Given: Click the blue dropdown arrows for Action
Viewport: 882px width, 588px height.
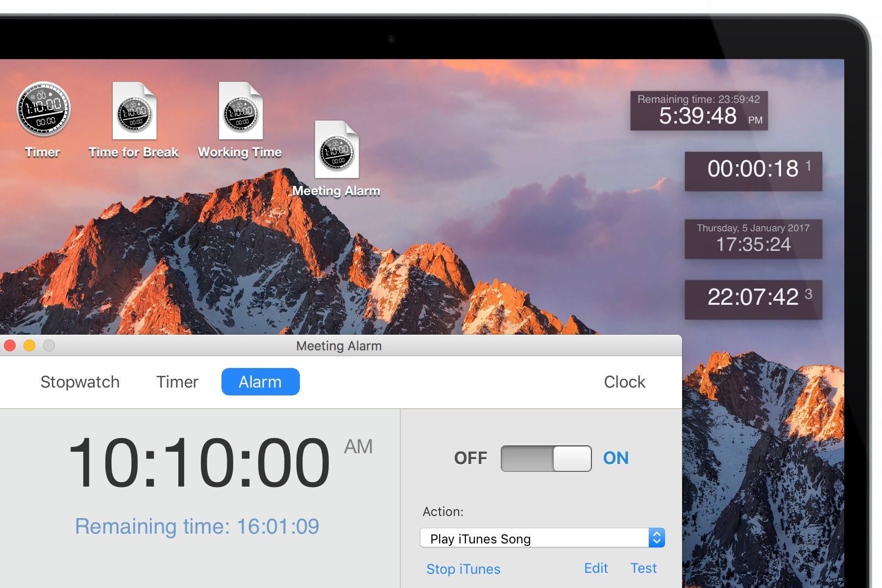Looking at the screenshot, I should click(657, 538).
